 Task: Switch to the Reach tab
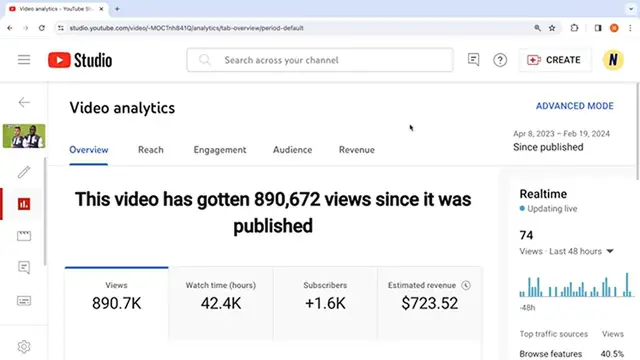151,150
